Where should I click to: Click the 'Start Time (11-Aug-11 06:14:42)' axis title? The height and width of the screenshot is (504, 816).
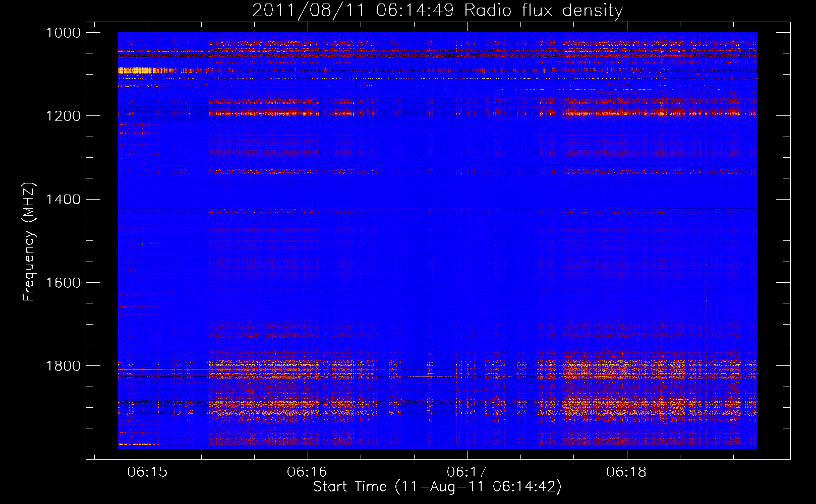pyautogui.click(x=437, y=487)
